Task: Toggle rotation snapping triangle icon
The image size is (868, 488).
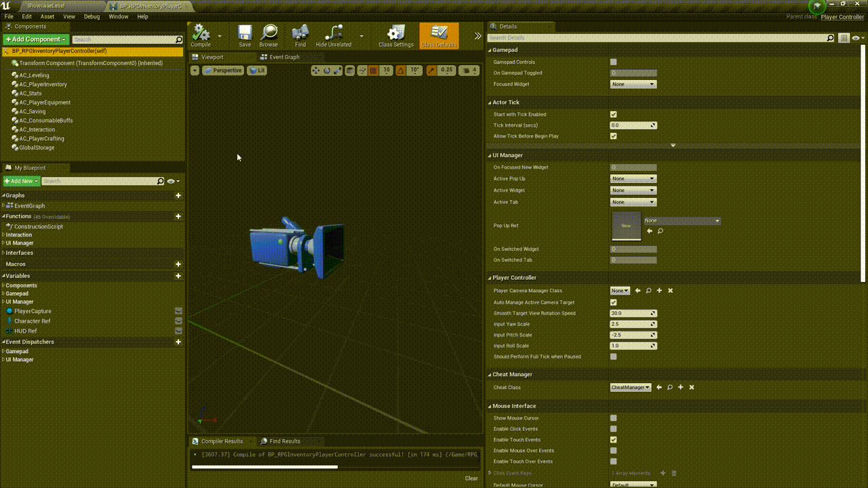Action: [400, 70]
